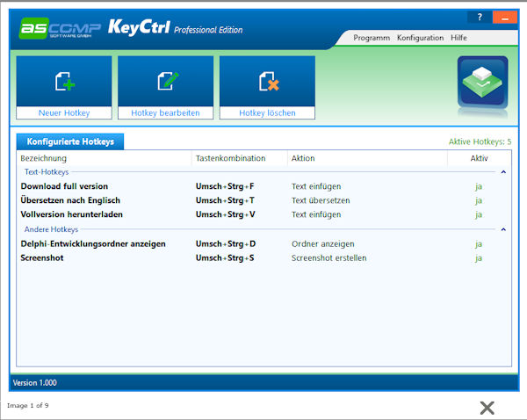Viewport: 527px width, 420px height.
Task: Collapse the Text-Hotkeys group
Action: (503, 172)
